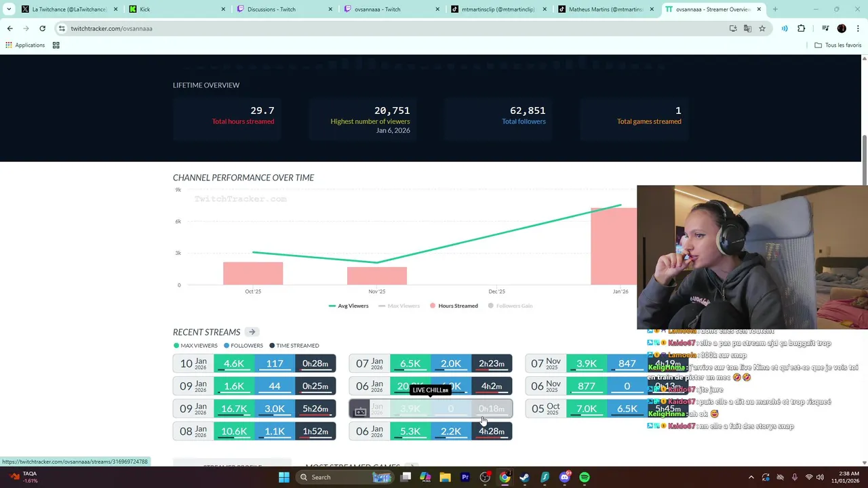Click the Applications bookmarks shortcut
868x488 pixels.
point(25,45)
